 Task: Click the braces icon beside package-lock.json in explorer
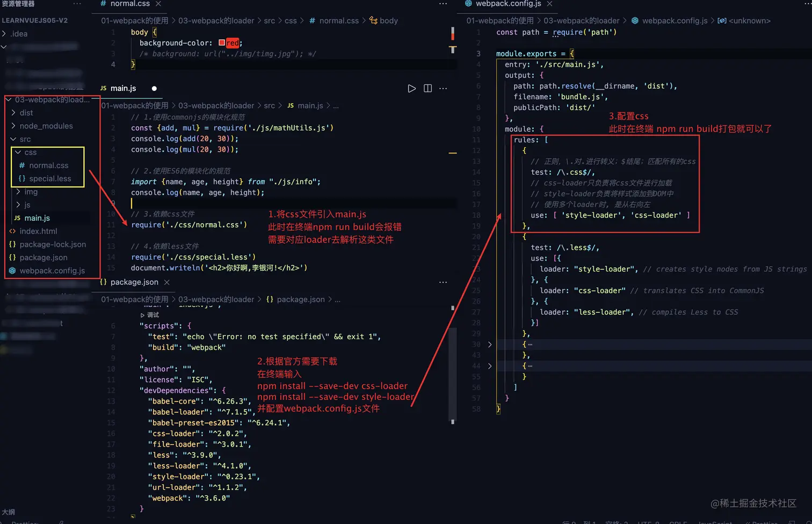(12, 245)
